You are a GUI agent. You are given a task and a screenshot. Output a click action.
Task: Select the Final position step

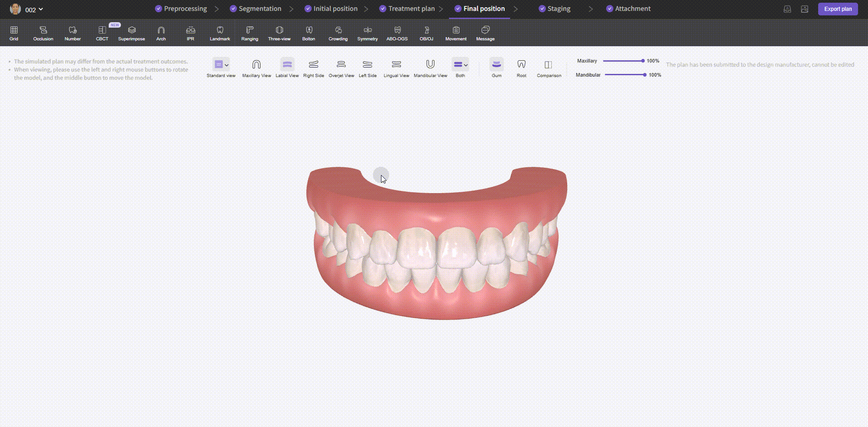tap(479, 9)
